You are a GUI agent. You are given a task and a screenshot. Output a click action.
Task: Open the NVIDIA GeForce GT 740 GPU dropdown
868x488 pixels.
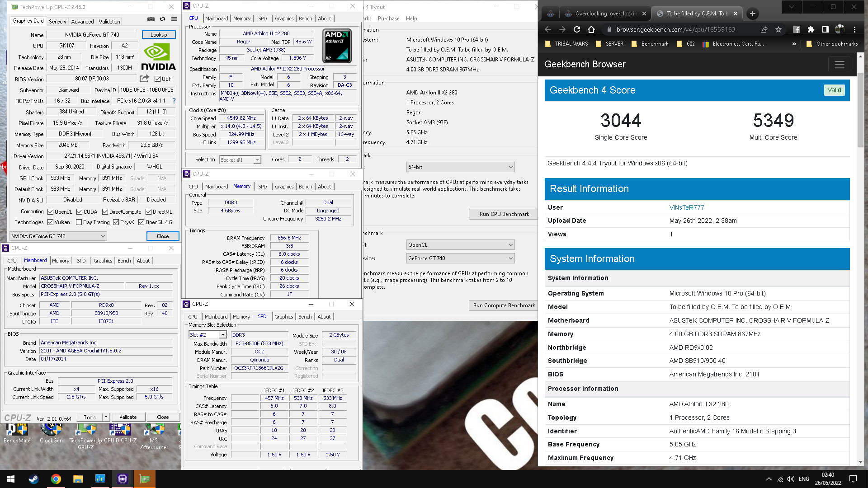click(x=58, y=236)
